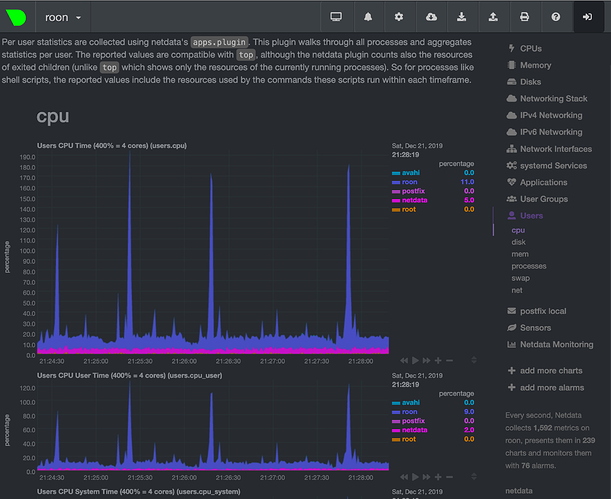The width and height of the screenshot is (611, 499).
Task: Click the import snapshot upload icon
Action: [x=493, y=17]
